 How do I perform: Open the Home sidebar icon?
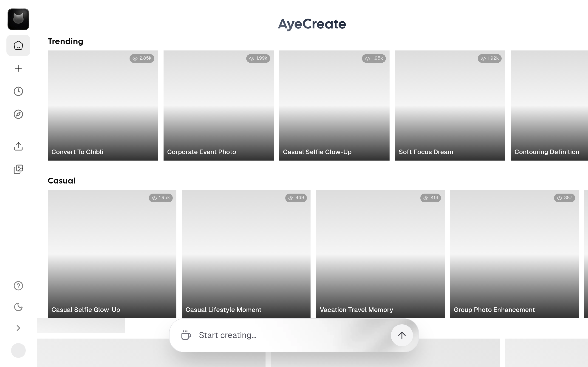(18, 45)
